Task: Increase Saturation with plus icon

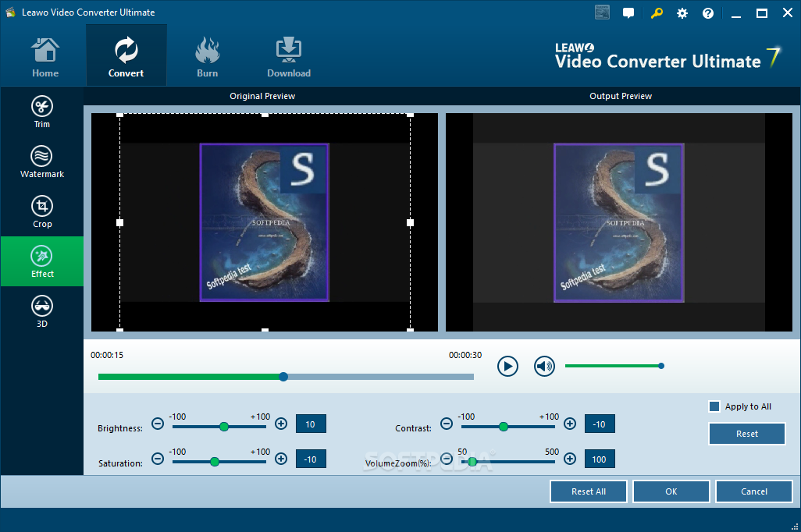Action: point(281,459)
